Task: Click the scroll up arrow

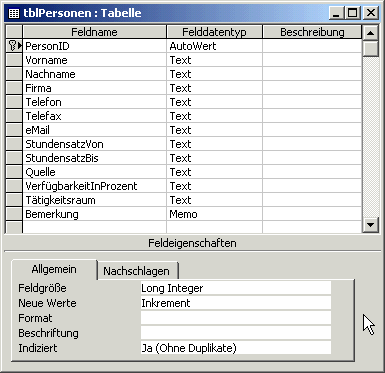Action: pos(370,33)
